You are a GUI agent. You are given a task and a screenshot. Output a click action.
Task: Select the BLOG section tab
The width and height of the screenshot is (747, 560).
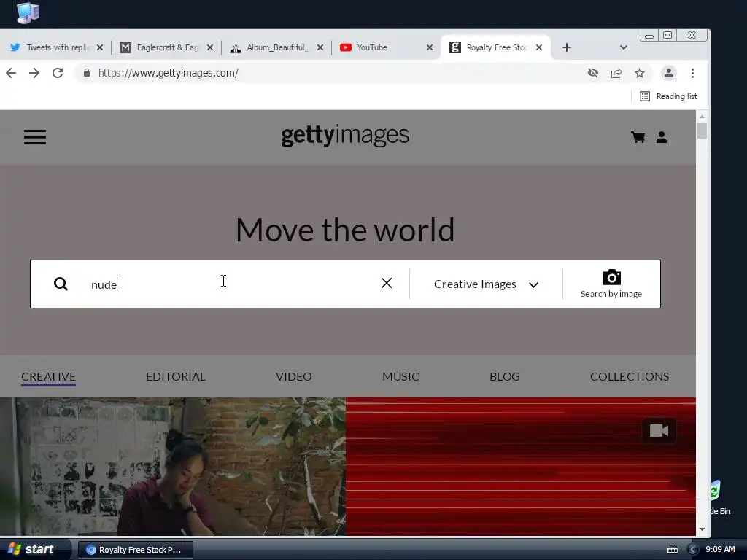click(505, 377)
